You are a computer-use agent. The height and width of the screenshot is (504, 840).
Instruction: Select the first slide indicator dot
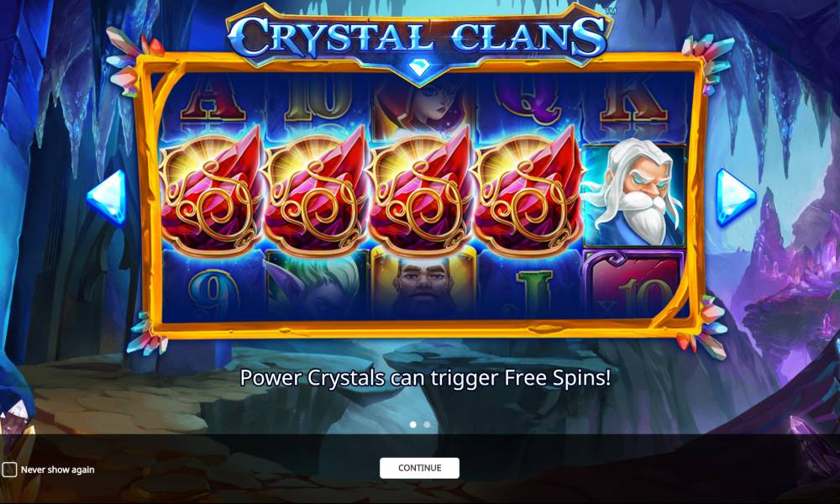(413, 424)
